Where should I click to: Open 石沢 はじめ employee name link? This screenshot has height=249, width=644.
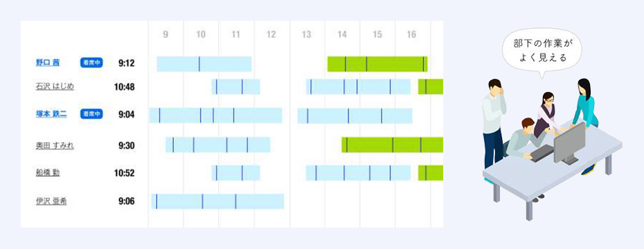tap(55, 86)
